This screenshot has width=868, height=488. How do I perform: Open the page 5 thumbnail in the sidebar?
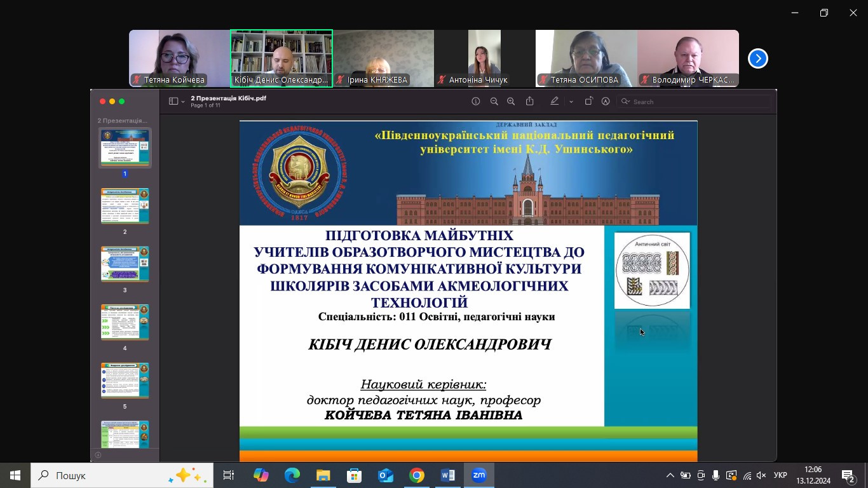(125, 381)
